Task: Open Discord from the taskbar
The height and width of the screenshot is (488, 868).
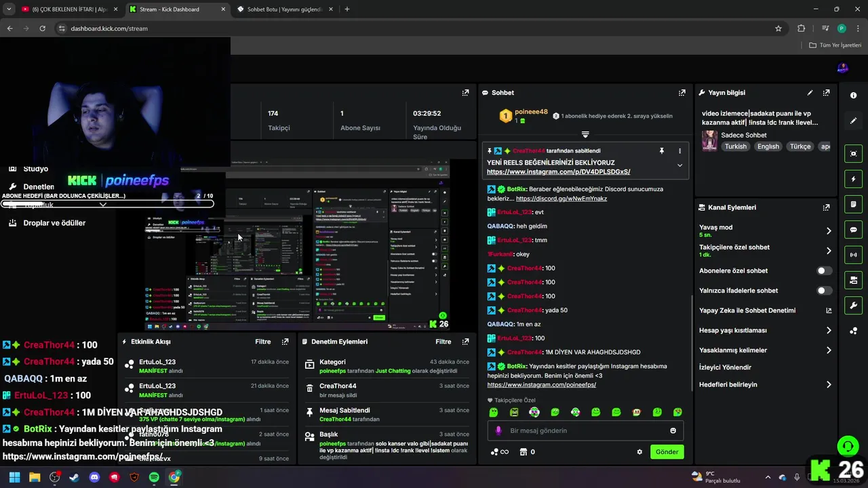Action: [94, 477]
